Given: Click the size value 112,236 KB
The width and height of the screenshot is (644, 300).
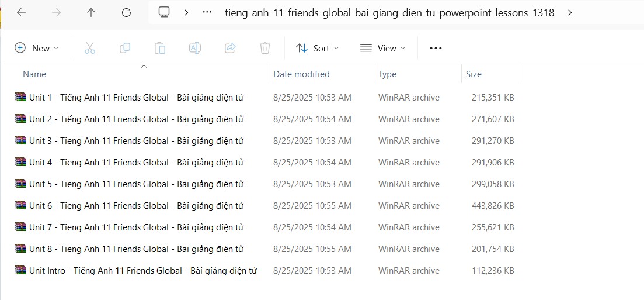Looking at the screenshot, I should tap(493, 270).
